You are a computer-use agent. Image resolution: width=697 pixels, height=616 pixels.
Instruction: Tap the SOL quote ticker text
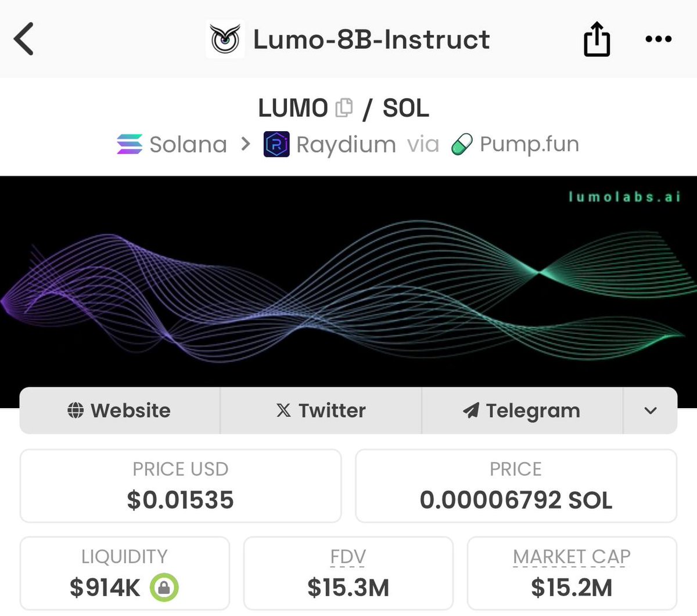coord(405,108)
